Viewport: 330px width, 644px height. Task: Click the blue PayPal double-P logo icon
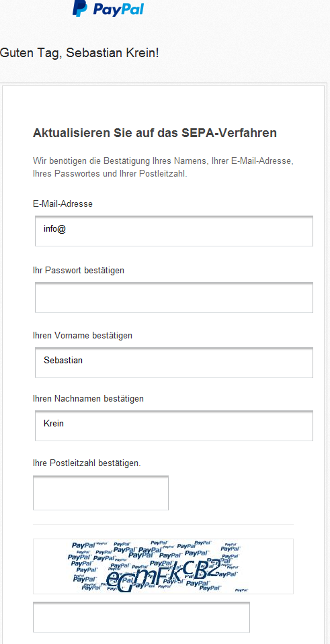coord(80,8)
